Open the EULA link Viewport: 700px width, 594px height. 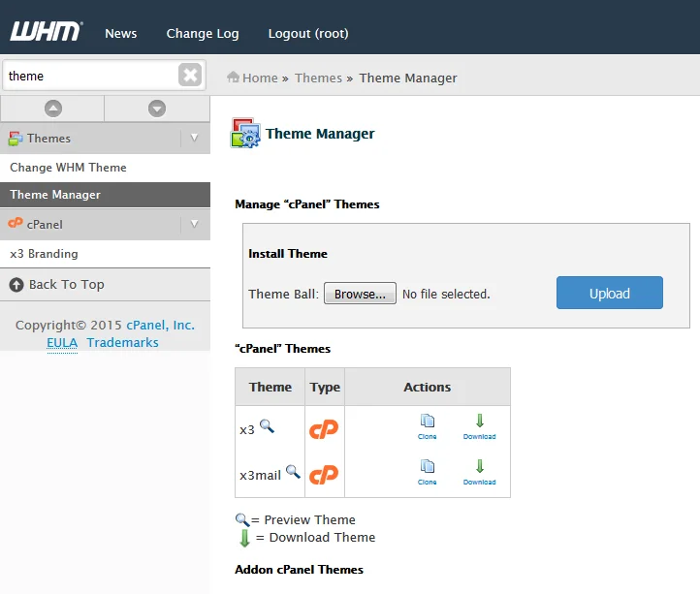[62, 342]
